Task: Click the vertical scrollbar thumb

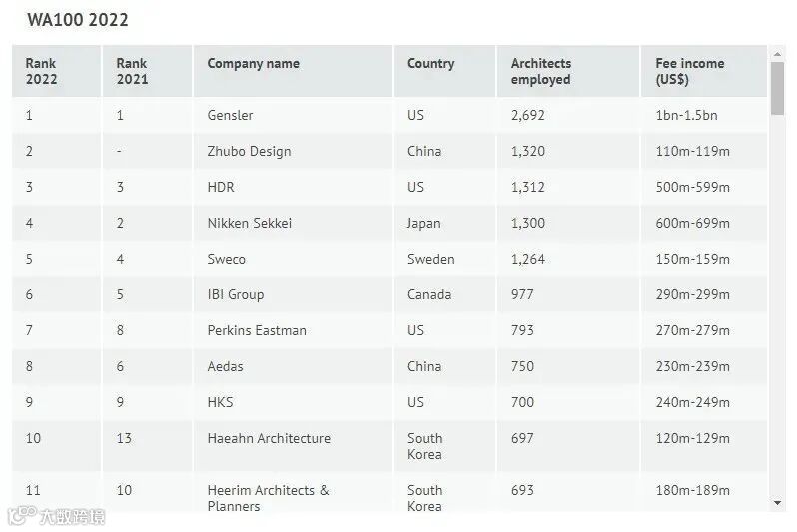Action: pyautogui.click(x=777, y=89)
